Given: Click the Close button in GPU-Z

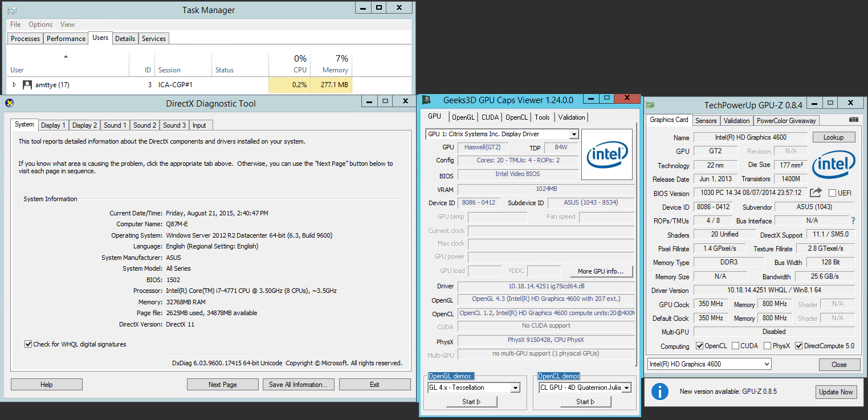Looking at the screenshot, I should point(839,365).
